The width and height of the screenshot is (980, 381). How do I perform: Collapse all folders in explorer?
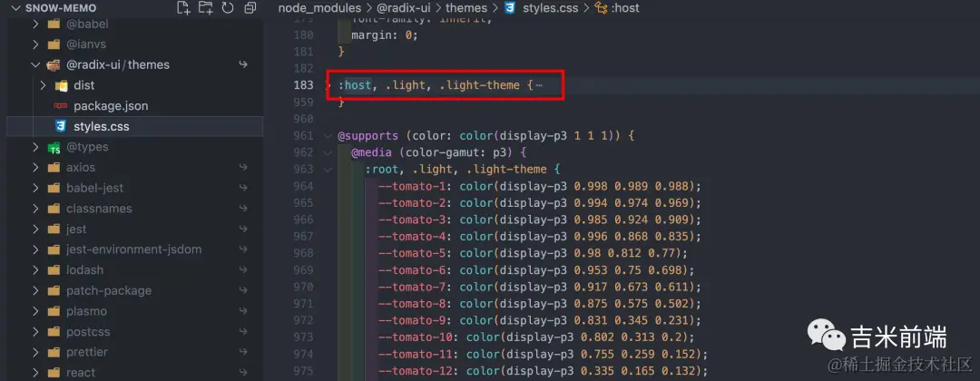coord(250,8)
